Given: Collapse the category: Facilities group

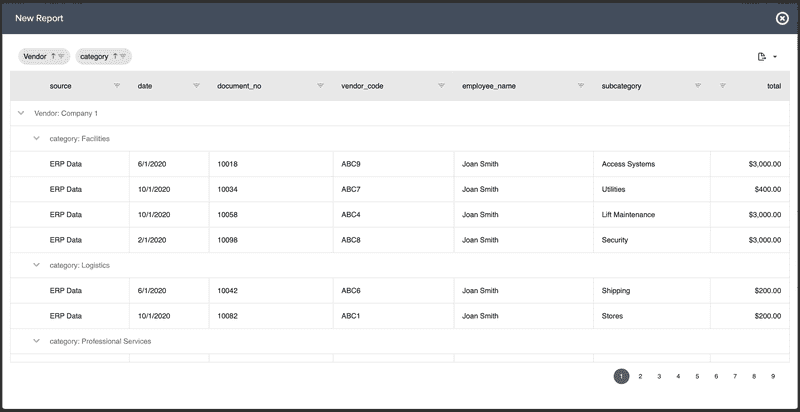Looking at the screenshot, I should [37, 139].
